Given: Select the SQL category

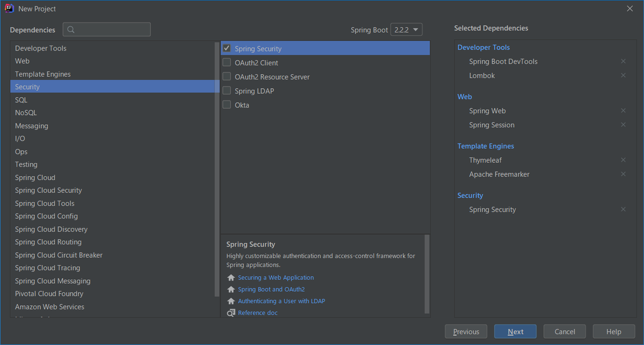Looking at the screenshot, I should (112, 100).
